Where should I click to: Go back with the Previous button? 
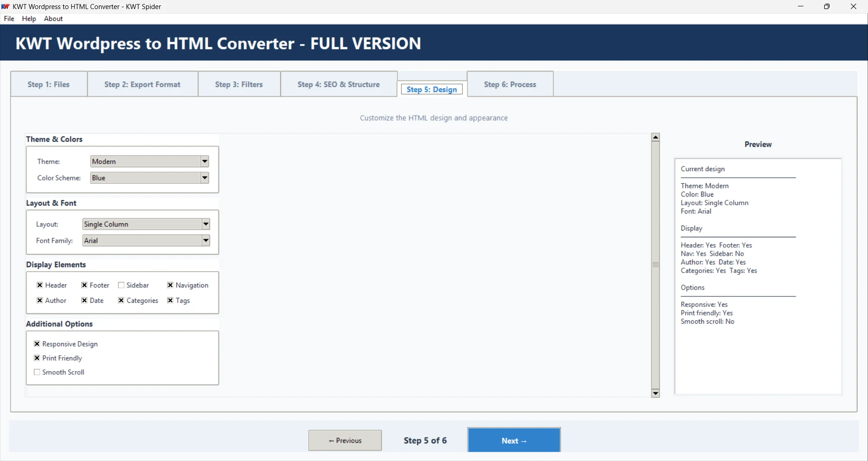345,440
